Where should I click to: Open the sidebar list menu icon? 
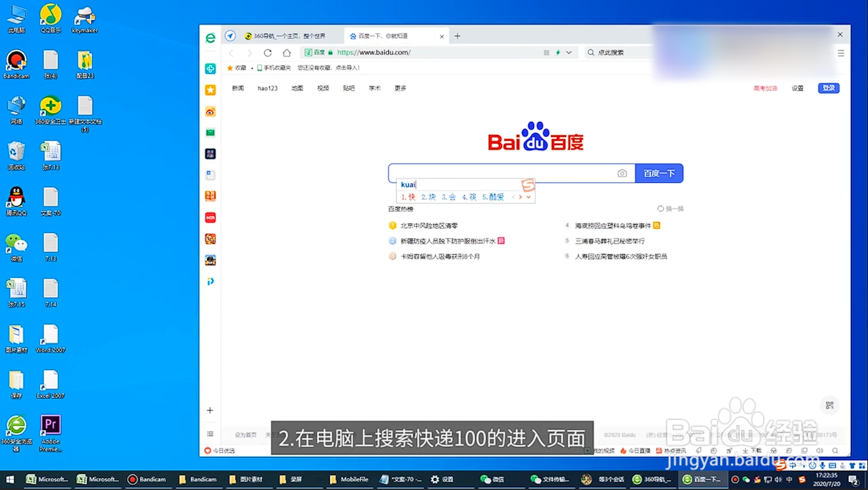(210, 434)
